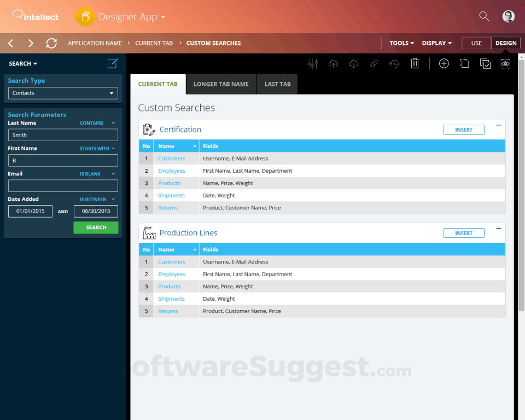The image size is (525, 420).
Task: Open the Shipments link in the Certification table
Action: (172, 195)
